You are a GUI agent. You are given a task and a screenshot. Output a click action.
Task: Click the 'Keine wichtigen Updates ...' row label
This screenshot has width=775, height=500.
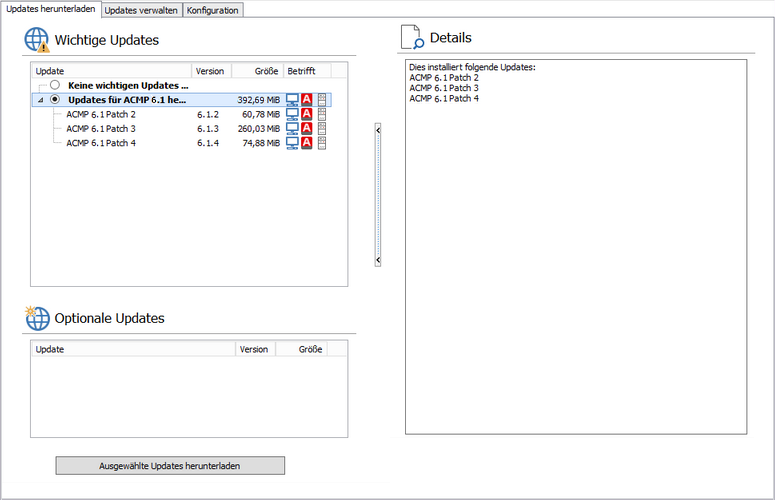click(x=128, y=85)
